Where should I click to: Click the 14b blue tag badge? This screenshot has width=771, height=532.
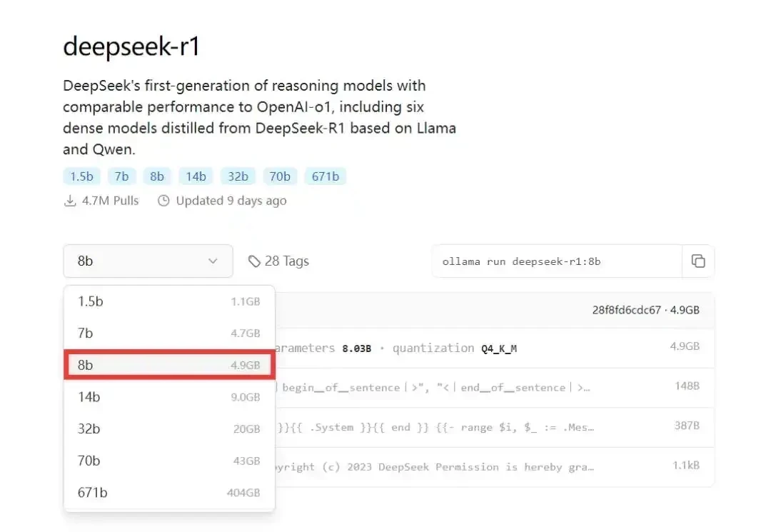(x=196, y=176)
